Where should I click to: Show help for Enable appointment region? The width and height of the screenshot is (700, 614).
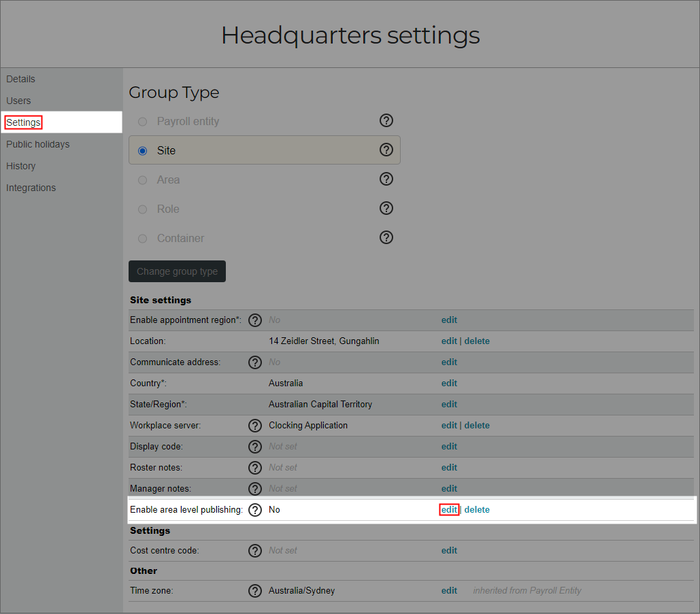tap(255, 320)
